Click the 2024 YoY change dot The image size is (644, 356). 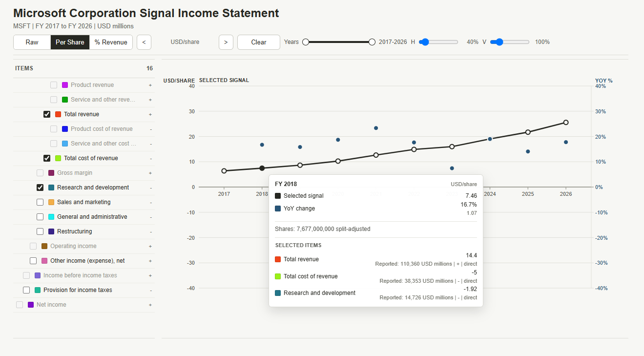click(490, 139)
